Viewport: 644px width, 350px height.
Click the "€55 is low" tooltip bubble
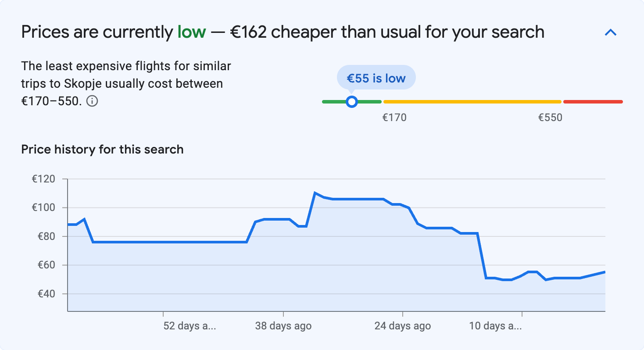376,77
